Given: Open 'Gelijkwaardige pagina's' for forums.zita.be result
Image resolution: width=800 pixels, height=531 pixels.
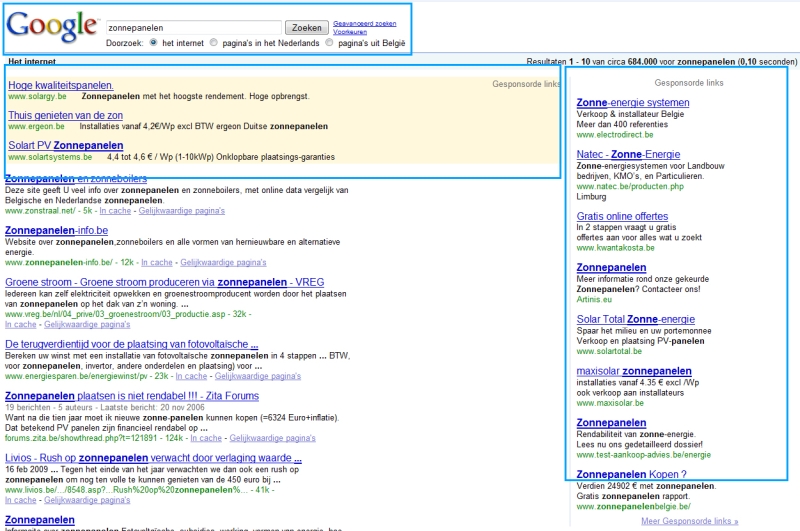Looking at the screenshot, I should click(272, 438).
